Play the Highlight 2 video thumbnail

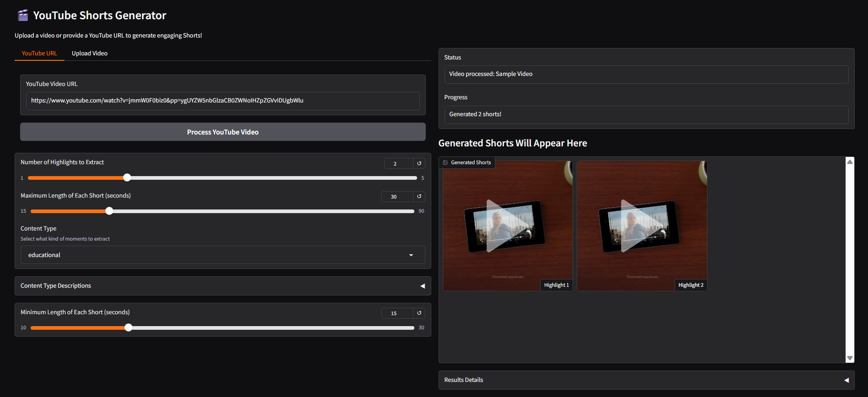point(642,225)
